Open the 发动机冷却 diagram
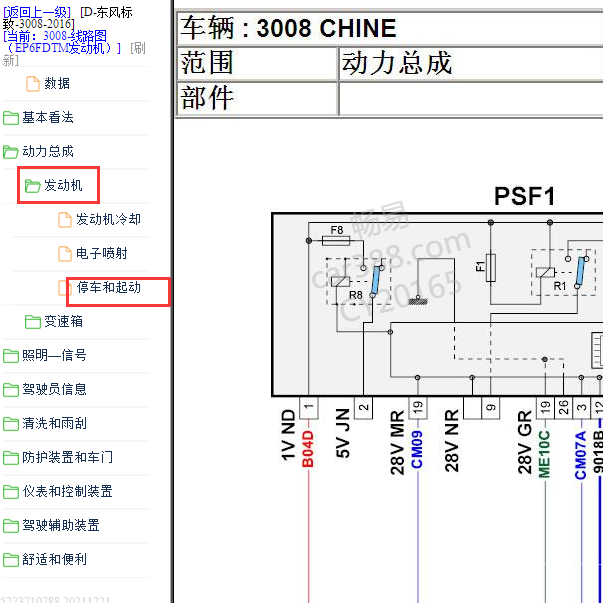This screenshot has height=603, width=603. (108, 219)
